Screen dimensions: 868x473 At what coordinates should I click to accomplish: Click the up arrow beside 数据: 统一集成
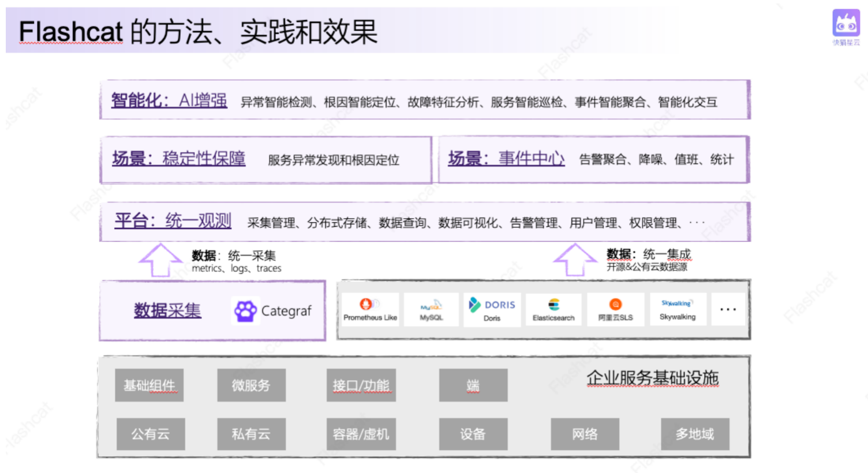(575, 259)
